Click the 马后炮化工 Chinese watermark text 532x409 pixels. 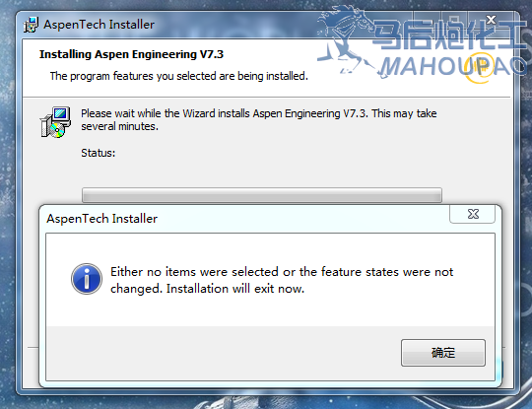(x=449, y=34)
